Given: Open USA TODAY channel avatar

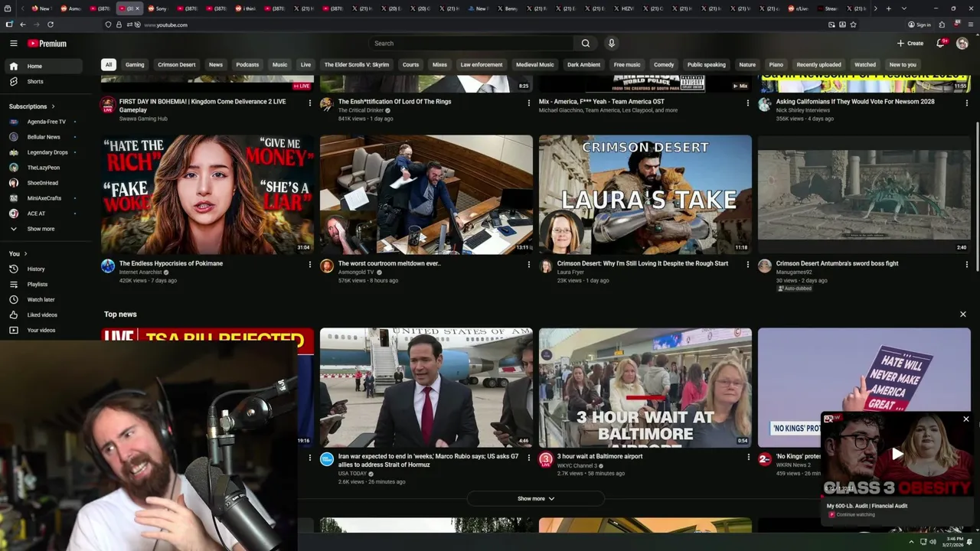Looking at the screenshot, I should tap(327, 459).
